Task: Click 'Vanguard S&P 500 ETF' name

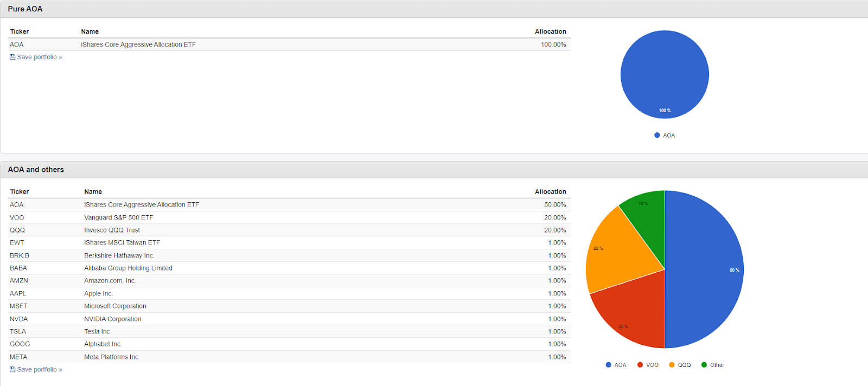Action: coord(119,217)
